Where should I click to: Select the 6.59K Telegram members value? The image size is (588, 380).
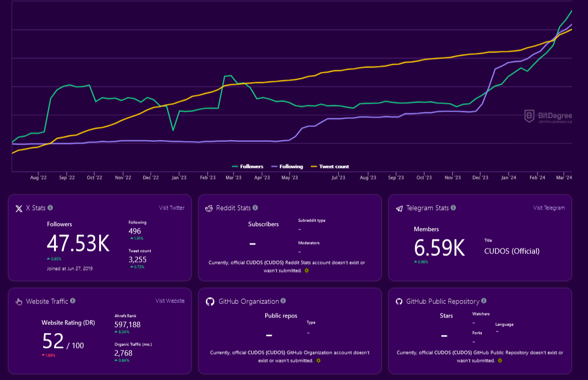click(x=439, y=247)
